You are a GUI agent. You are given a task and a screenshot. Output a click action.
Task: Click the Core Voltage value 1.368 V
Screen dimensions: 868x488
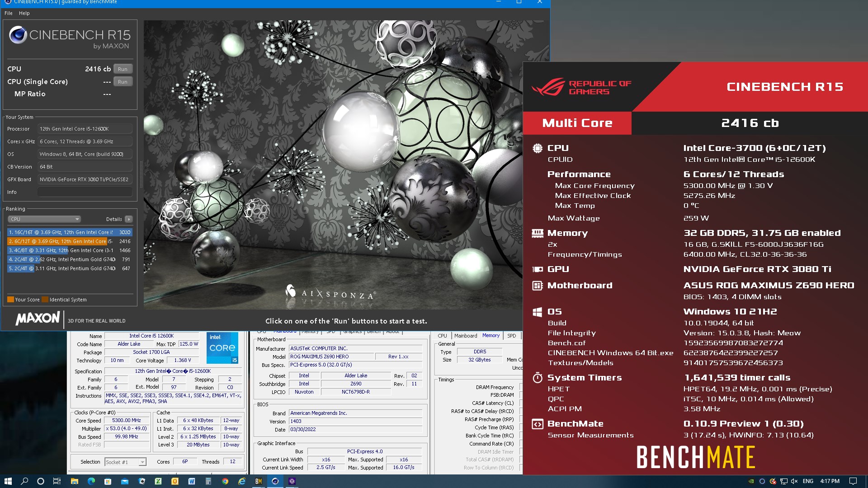point(183,360)
